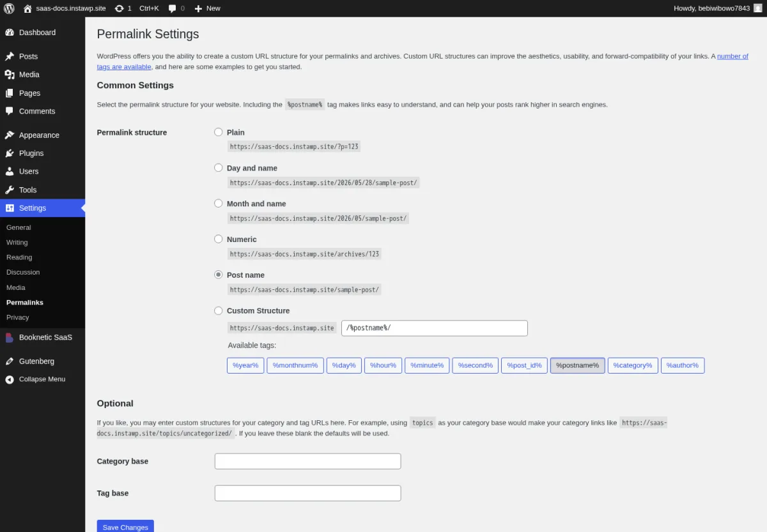Open the updates icon showing 1
This screenshot has height=532, width=767.
[120, 8]
